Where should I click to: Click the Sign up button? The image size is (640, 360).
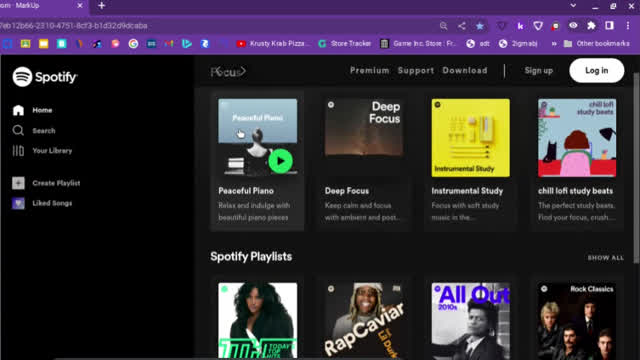point(539,71)
